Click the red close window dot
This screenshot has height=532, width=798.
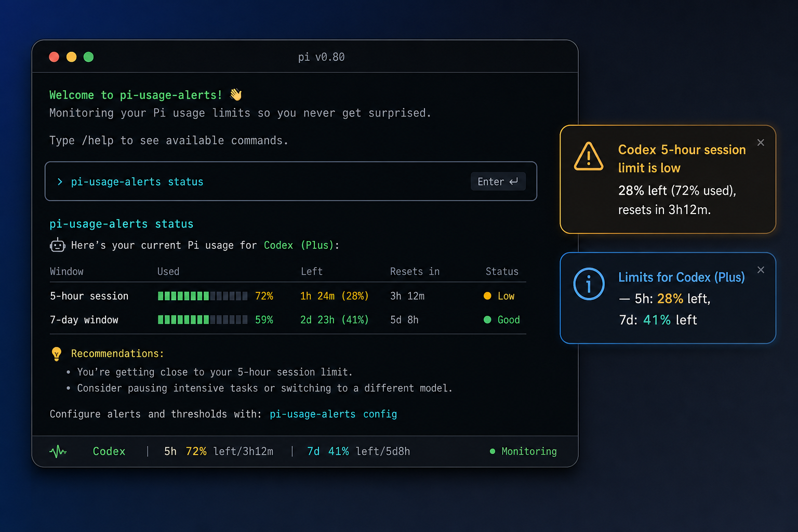click(x=54, y=57)
